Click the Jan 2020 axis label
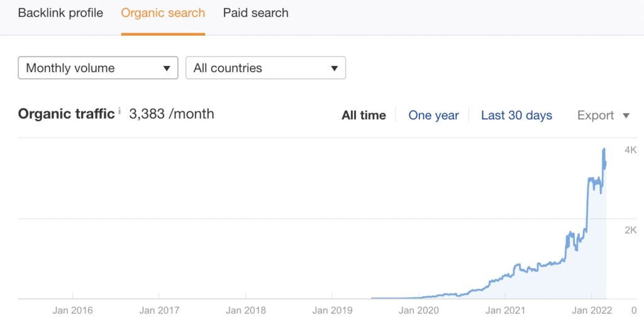The width and height of the screenshot is (644, 319). [419, 310]
